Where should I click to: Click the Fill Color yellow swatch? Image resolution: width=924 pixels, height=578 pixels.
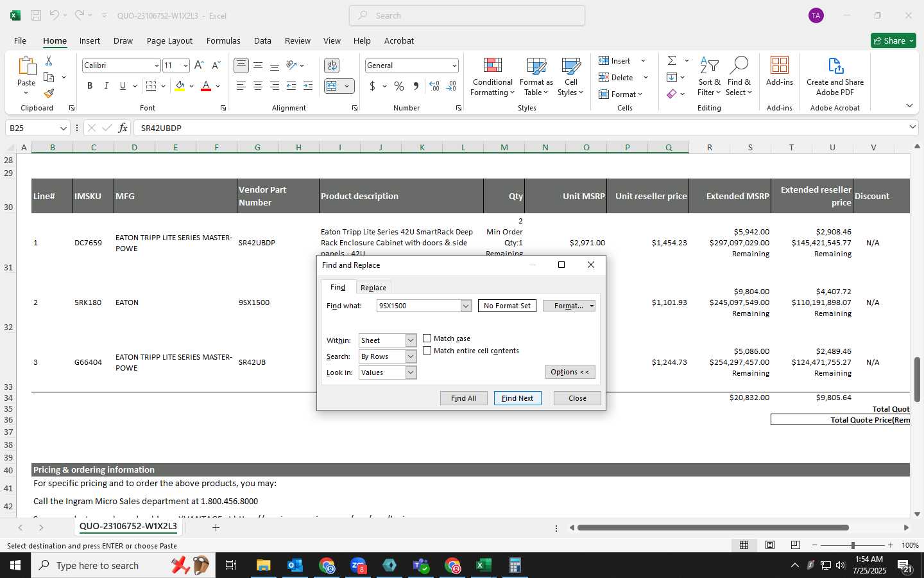pyautogui.click(x=180, y=86)
